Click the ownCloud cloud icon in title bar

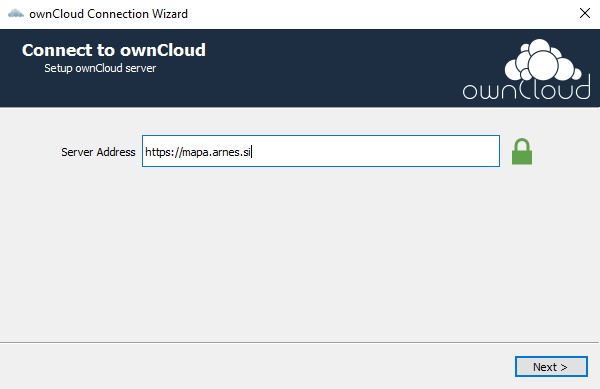[16, 14]
